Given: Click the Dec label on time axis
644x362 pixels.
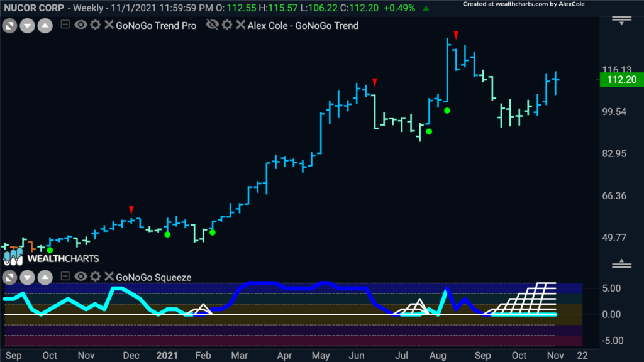Looking at the screenshot, I should coord(131,356).
